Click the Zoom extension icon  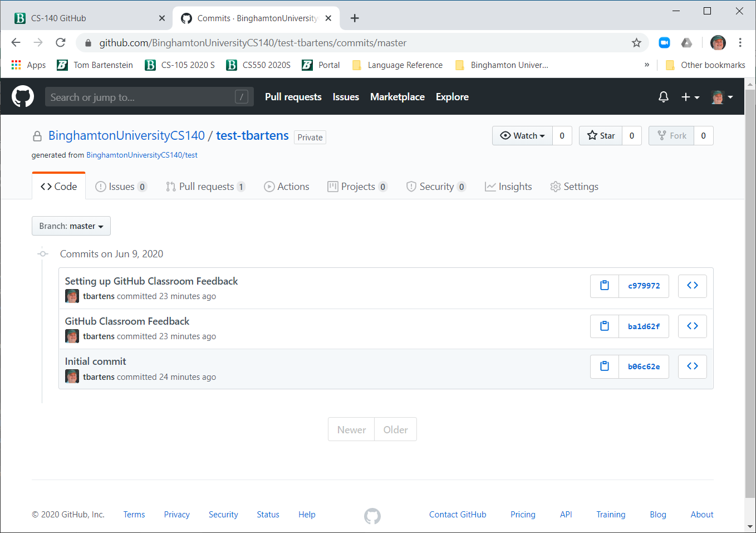[664, 43]
